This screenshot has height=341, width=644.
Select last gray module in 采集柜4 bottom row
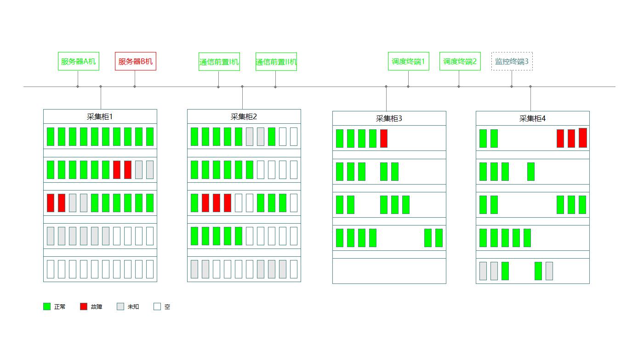pyautogui.click(x=549, y=271)
